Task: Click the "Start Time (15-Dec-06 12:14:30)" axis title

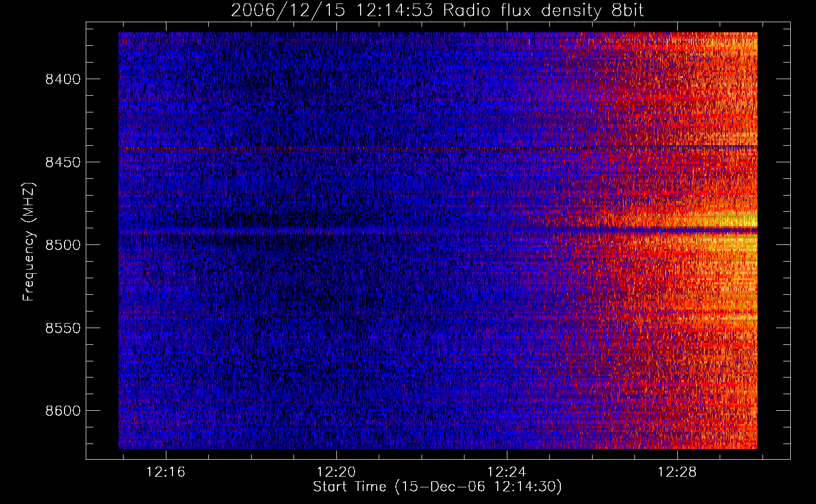Action: [437, 487]
